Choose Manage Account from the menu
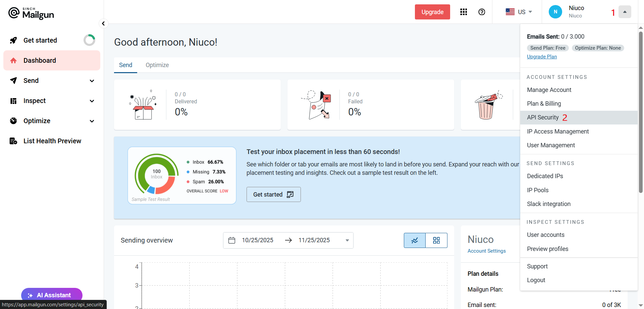The width and height of the screenshot is (644, 309). point(579,90)
